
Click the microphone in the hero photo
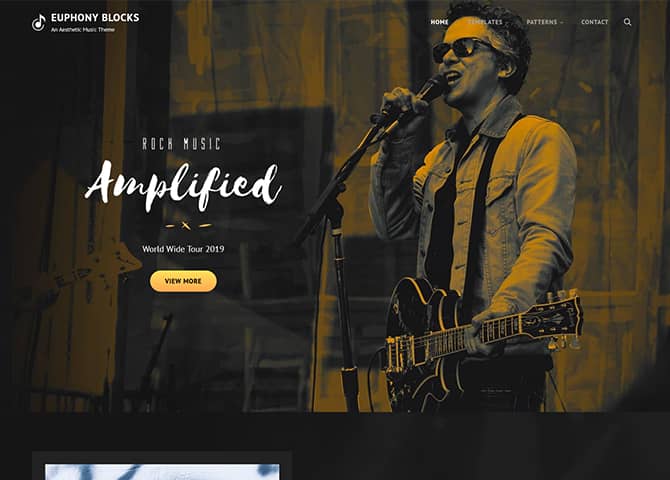[430, 88]
